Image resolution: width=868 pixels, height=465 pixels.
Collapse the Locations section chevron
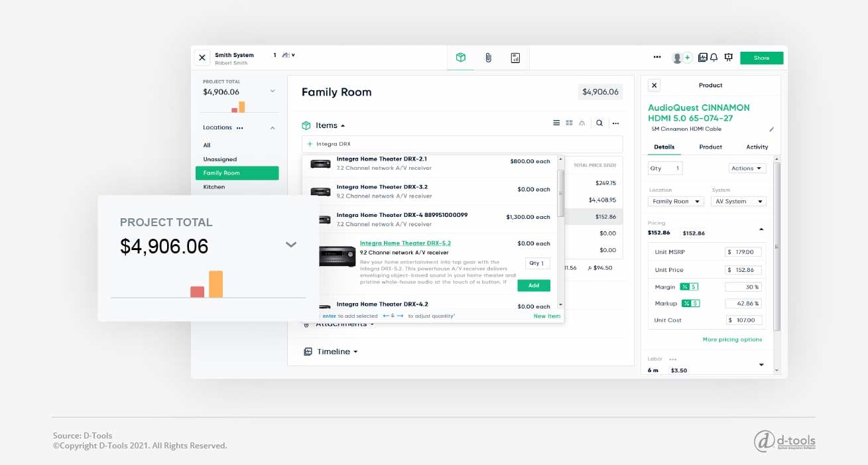point(272,127)
